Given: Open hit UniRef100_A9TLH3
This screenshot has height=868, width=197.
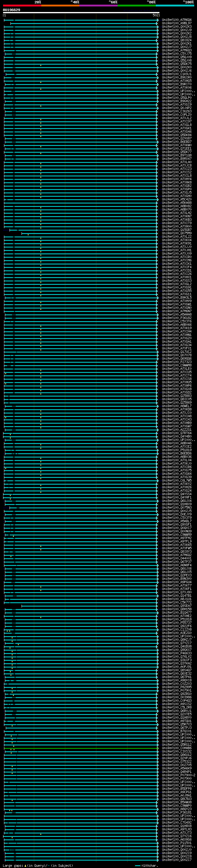Looking at the screenshot, I should click(x=176, y=829).
